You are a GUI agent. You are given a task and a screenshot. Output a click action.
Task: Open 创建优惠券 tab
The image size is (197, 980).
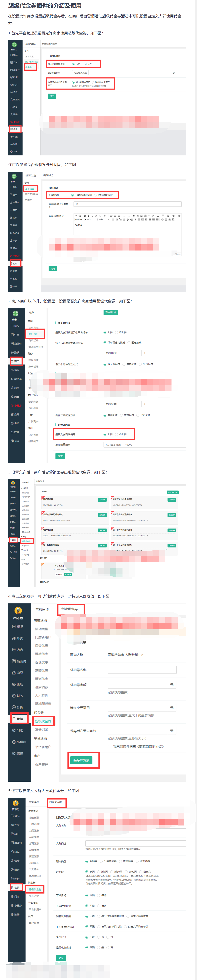coord(69,609)
